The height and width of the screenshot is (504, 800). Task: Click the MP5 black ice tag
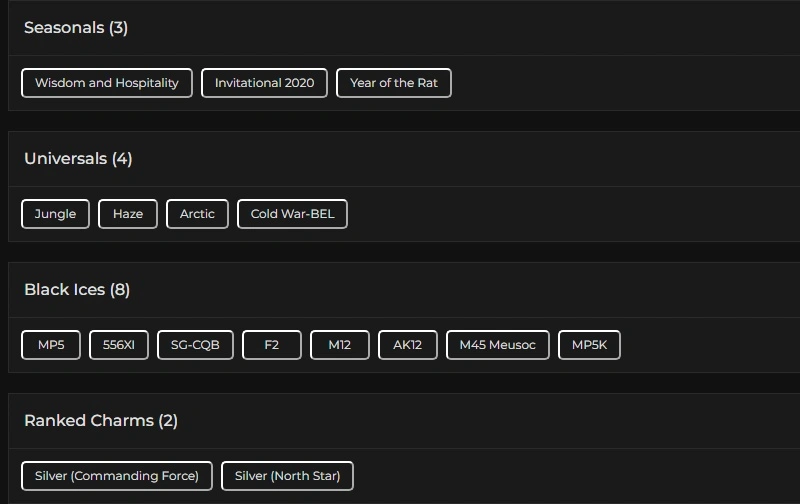pos(51,345)
